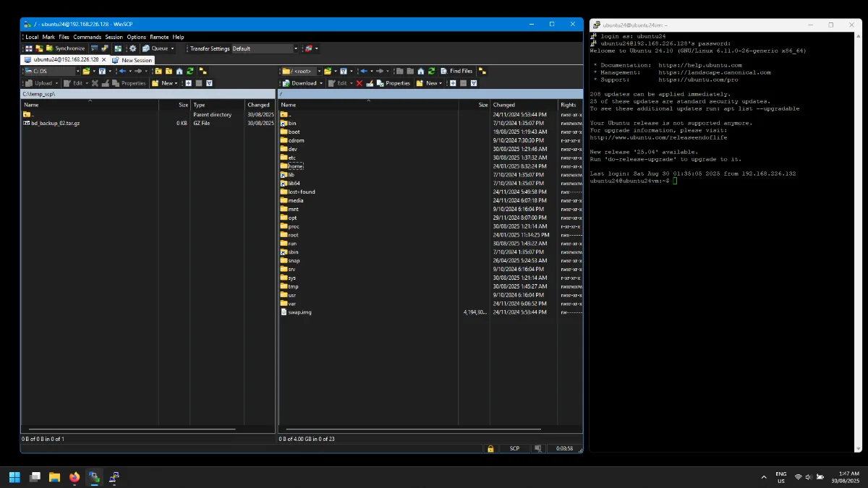Open the Files menu
Screen dimensions: 868x488
(x=64, y=37)
